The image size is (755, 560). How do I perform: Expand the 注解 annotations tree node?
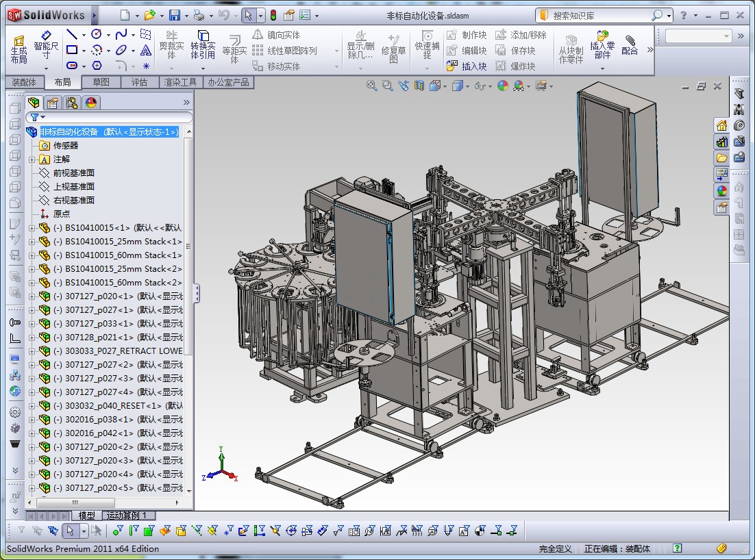pos(32,160)
